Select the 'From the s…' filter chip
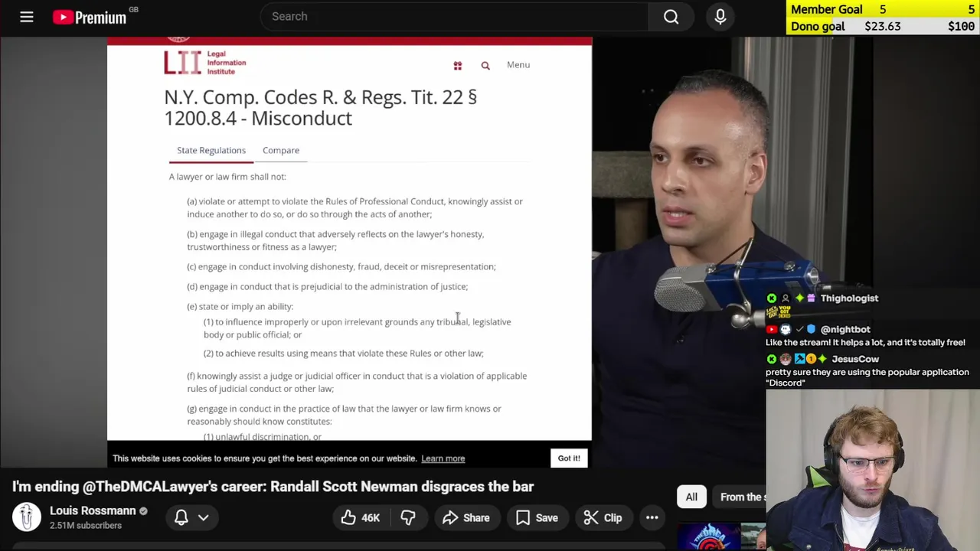 click(x=740, y=497)
